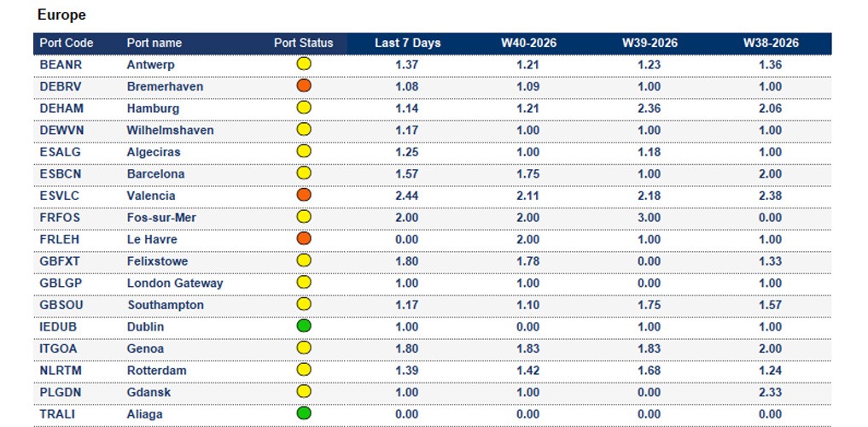Select Southampton's yellow status dot

point(304,304)
